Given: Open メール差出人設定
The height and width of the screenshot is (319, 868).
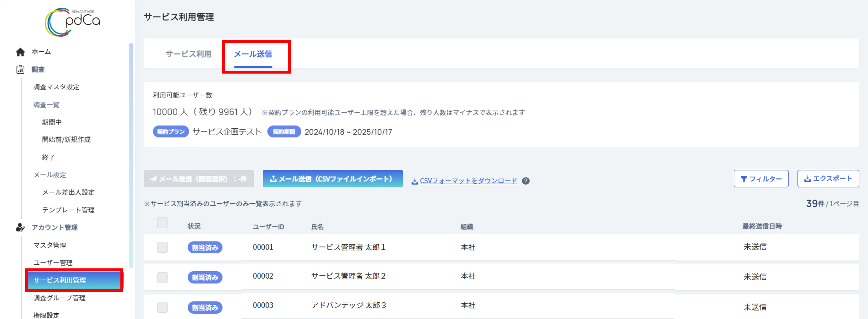Looking at the screenshot, I should coord(68,192).
